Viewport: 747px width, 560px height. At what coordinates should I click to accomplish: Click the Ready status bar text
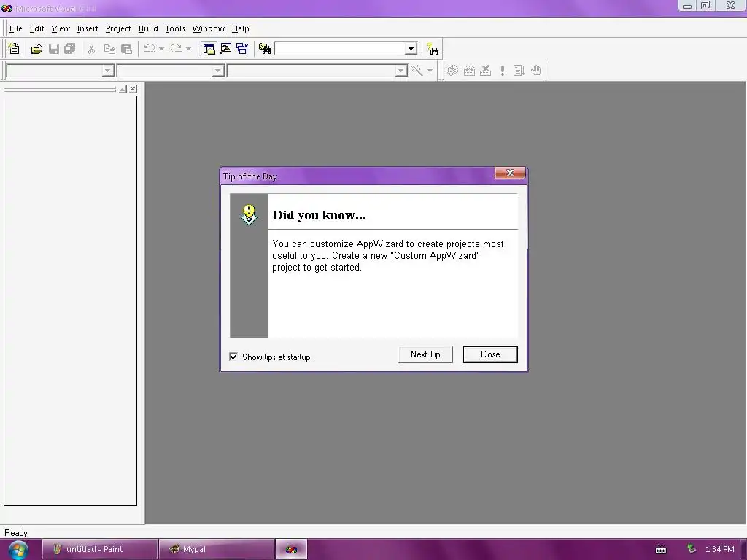16,533
